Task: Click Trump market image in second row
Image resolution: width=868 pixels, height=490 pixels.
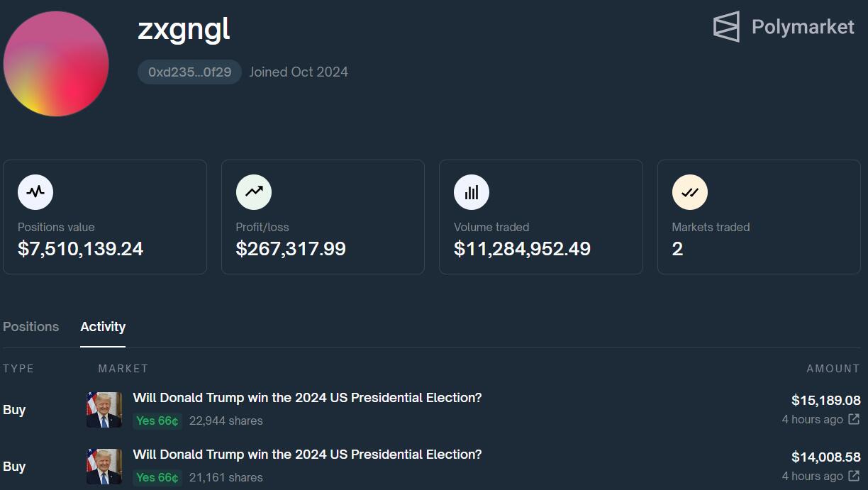Action: click(104, 467)
